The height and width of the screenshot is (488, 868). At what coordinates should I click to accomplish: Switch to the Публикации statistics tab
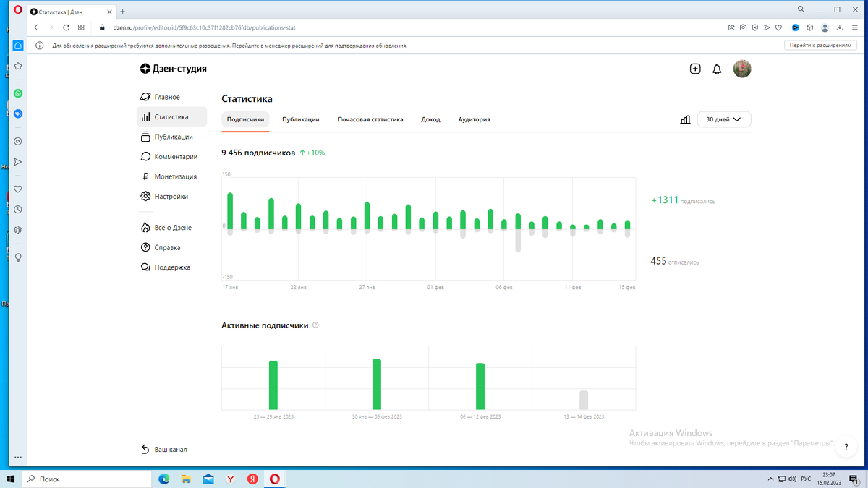pyautogui.click(x=301, y=119)
